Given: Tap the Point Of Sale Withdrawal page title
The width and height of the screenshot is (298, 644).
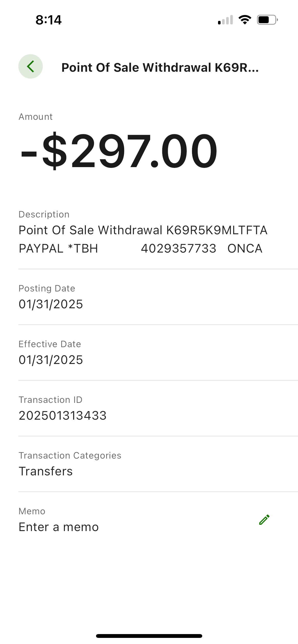Looking at the screenshot, I should (x=160, y=68).
